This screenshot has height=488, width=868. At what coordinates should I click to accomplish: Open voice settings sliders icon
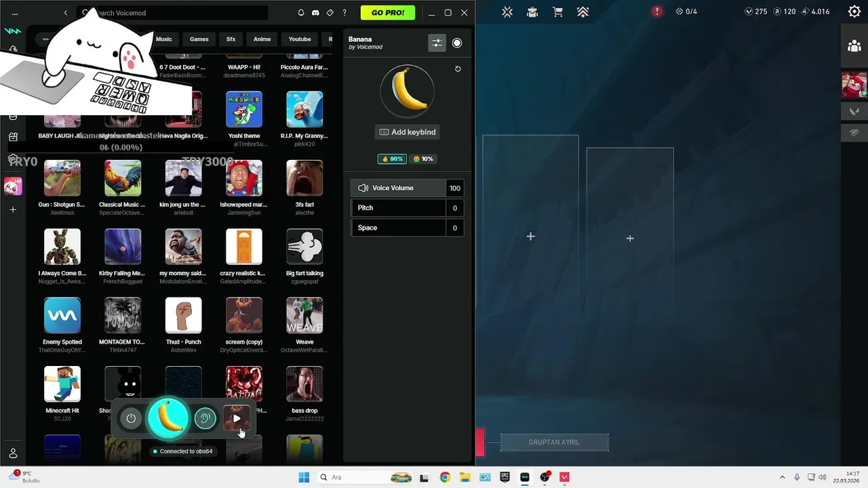437,43
